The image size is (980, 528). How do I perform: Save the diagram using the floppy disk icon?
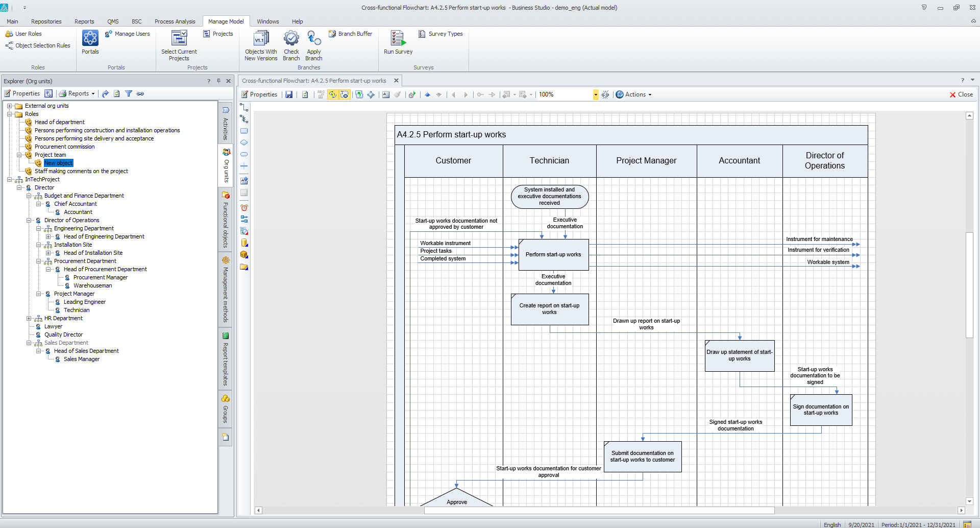click(289, 94)
